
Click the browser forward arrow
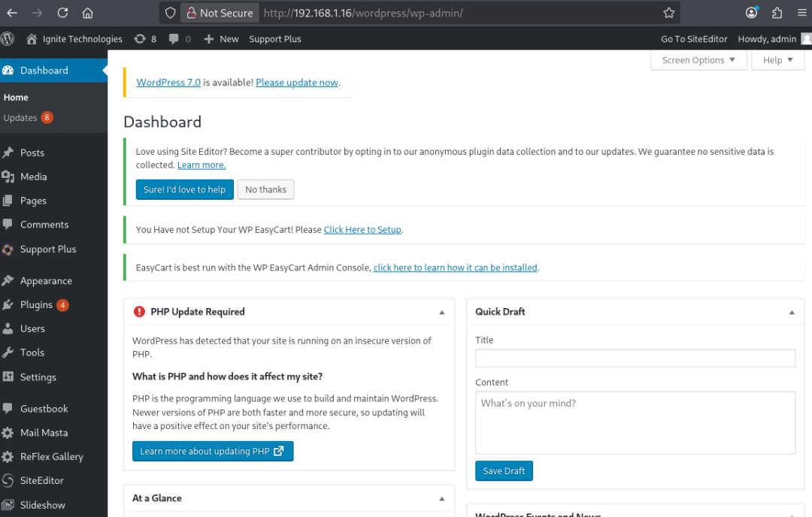click(x=38, y=13)
